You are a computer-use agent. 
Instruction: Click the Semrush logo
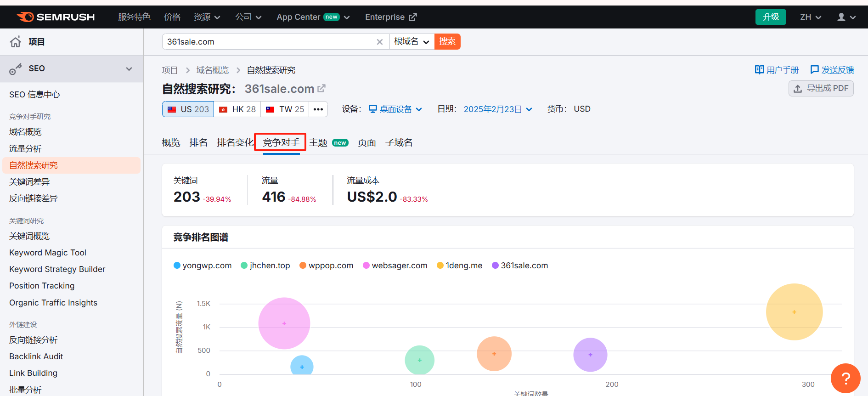point(56,17)
